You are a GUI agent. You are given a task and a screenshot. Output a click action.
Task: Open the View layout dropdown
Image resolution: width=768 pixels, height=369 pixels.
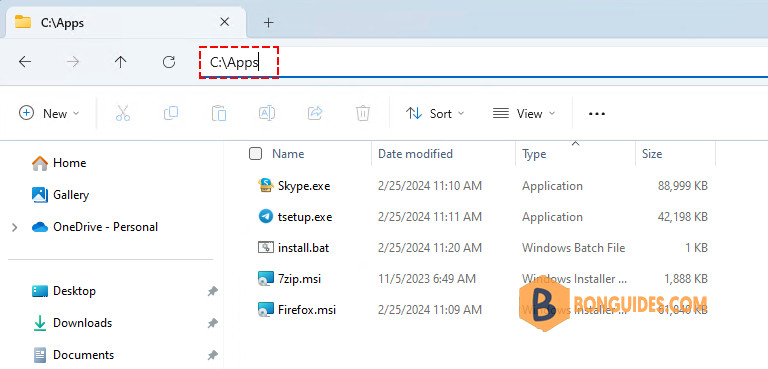(524, 114)
